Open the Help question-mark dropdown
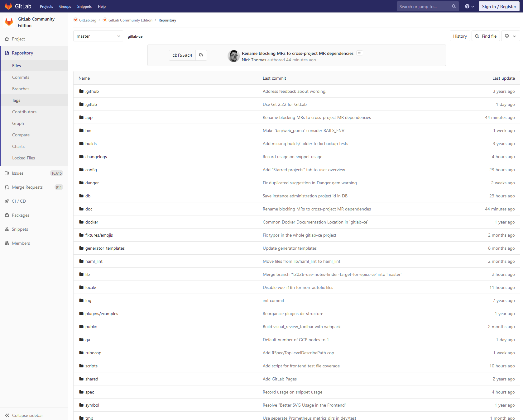523x420 pixels. pyautogui.click(x=469, y=6)
